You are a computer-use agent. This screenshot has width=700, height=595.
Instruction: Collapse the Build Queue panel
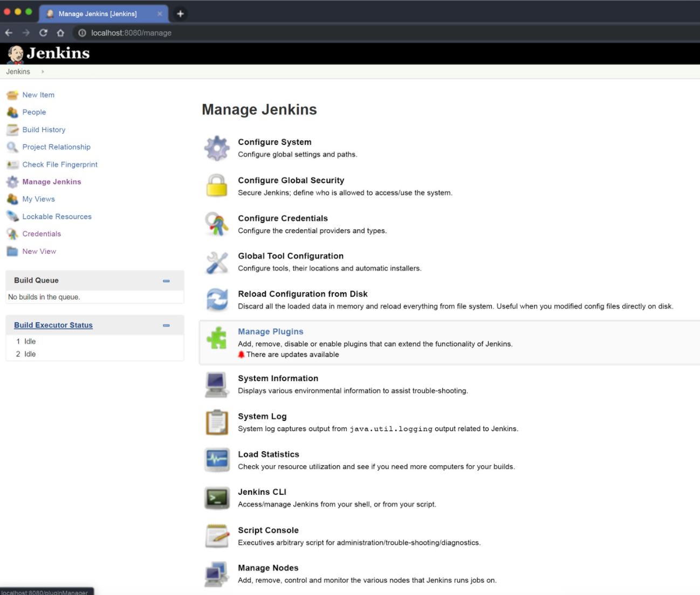(x=166, y=281)
